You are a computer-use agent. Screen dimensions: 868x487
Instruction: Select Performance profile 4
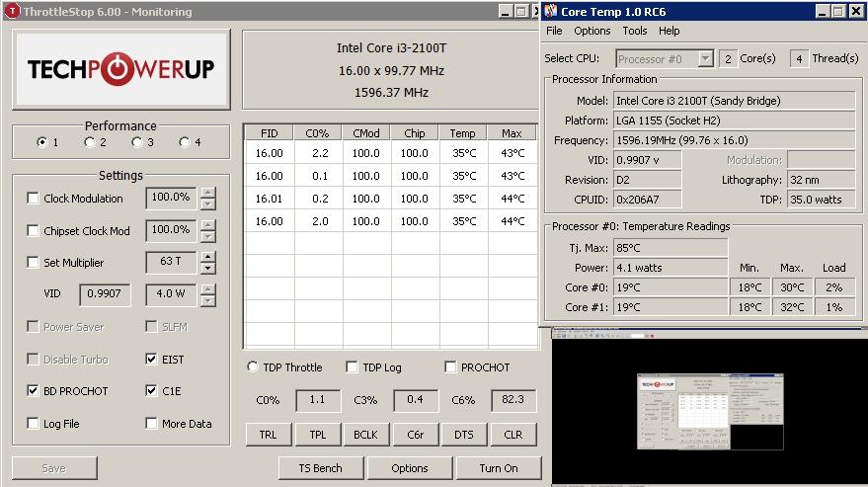pos(185,142)
